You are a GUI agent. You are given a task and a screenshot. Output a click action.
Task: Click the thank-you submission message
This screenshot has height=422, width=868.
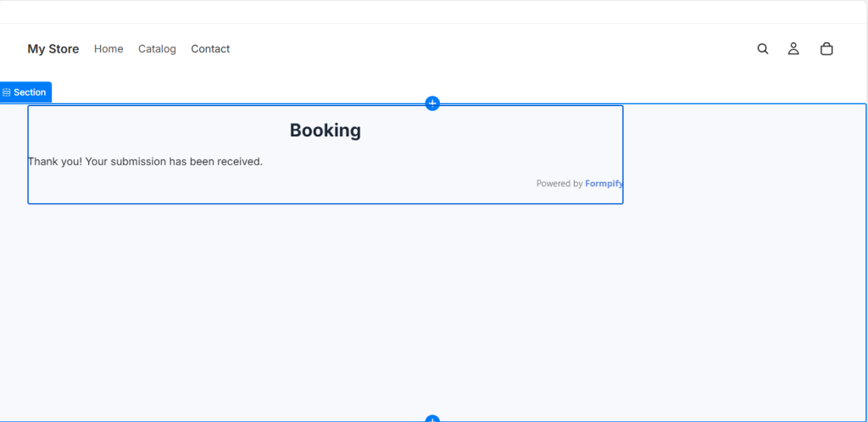[x=146, y=162]
